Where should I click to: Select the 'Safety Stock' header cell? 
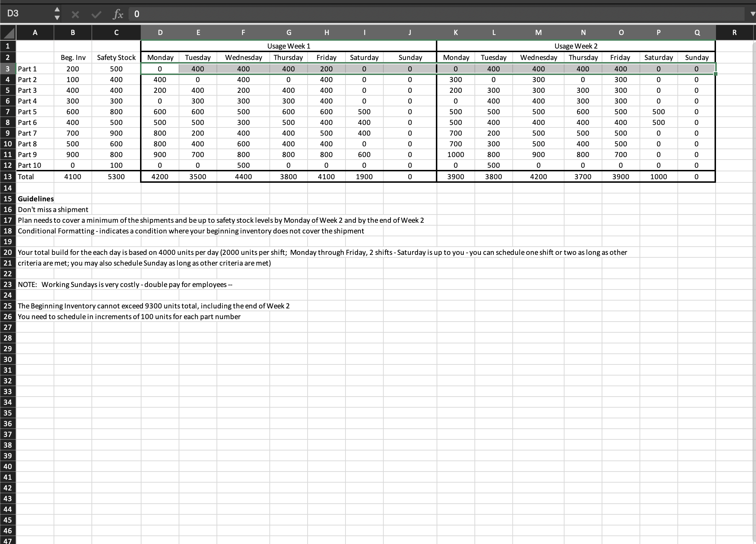tap(116, 57)
